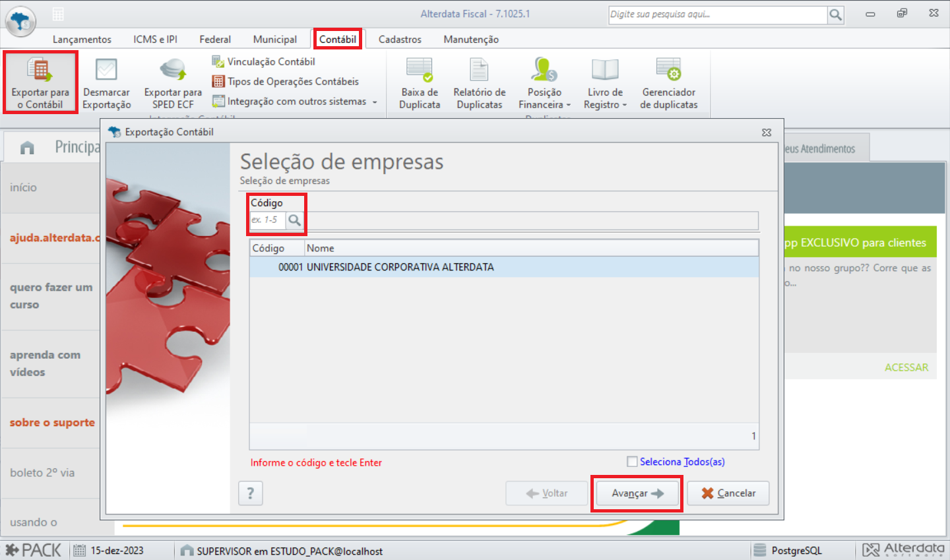Select row 00001 UNIVERSIDADE CORPORATIVA ALTERDATA
The width and height of the screenshot is (950, 560).
504,267
